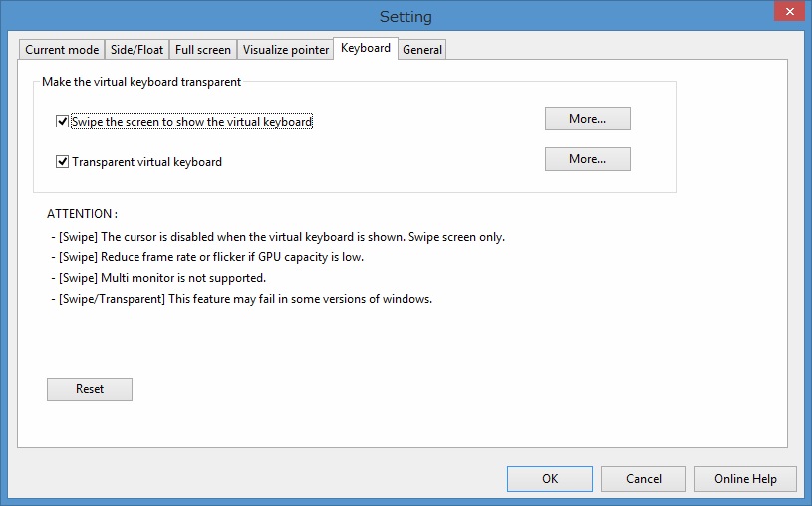
Task: Uncheck the swipe to show keyboard checkbox
Action: pyautogui.click(x=63, y=122)
